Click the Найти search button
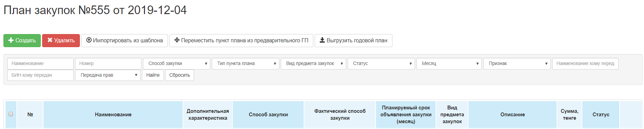The image size is (644, 129). click(153, 75)
